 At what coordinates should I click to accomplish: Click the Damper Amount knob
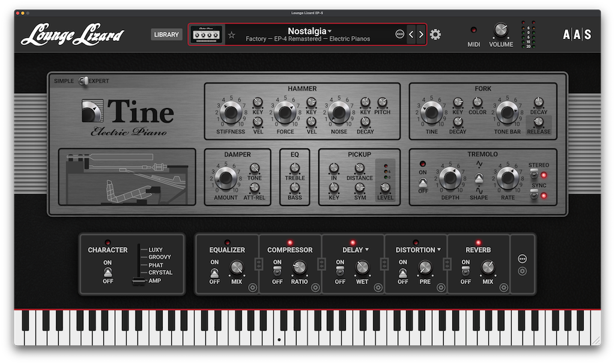(226, 178)
